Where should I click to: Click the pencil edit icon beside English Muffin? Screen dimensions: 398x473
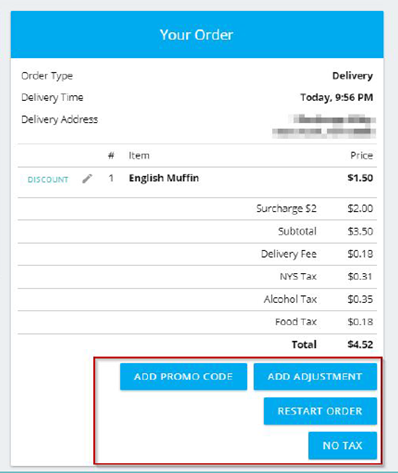(87, 179)
